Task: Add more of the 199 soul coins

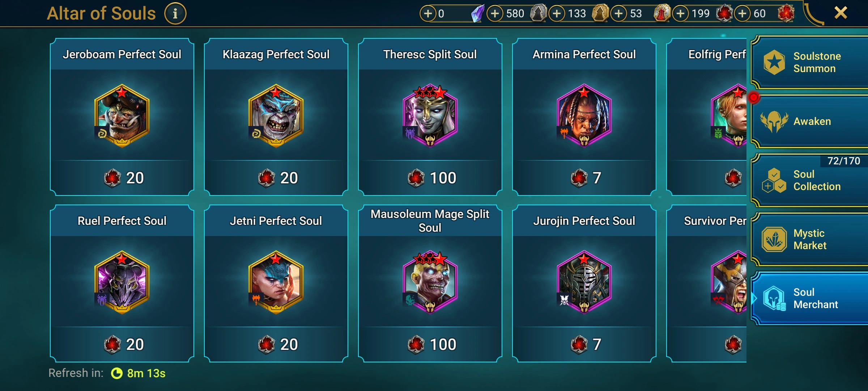Action: (681, 14)
